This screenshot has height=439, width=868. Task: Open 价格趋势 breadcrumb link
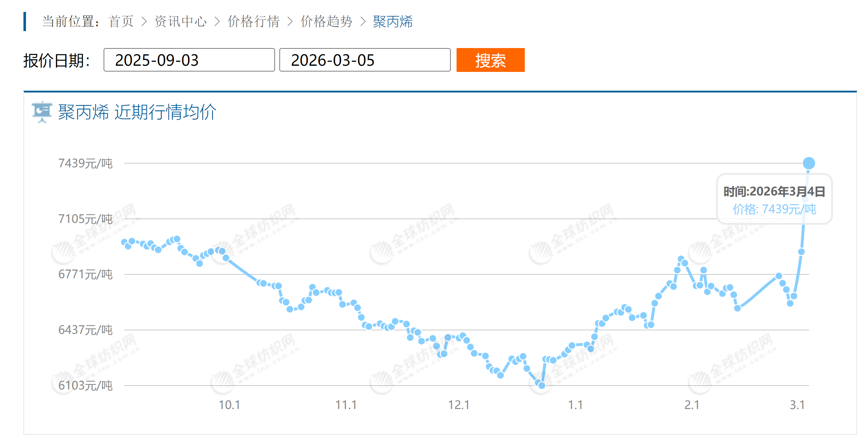[326, 22]
